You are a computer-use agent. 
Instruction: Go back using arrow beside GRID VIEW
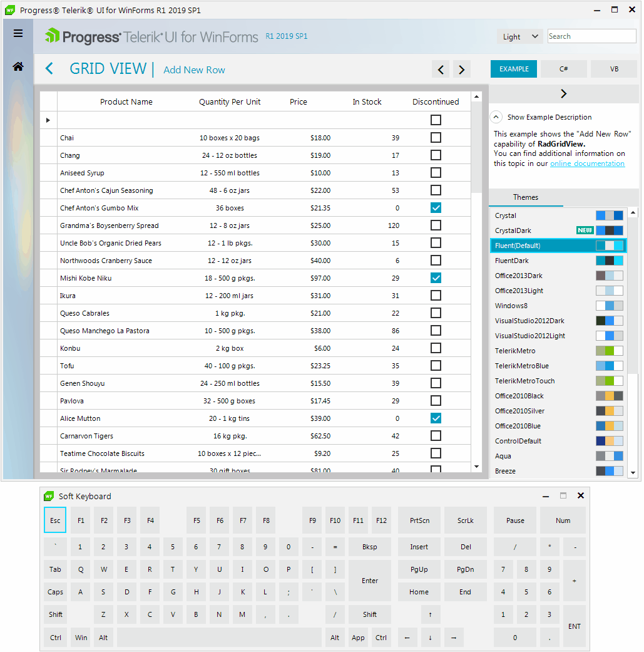tap(49, 68)
